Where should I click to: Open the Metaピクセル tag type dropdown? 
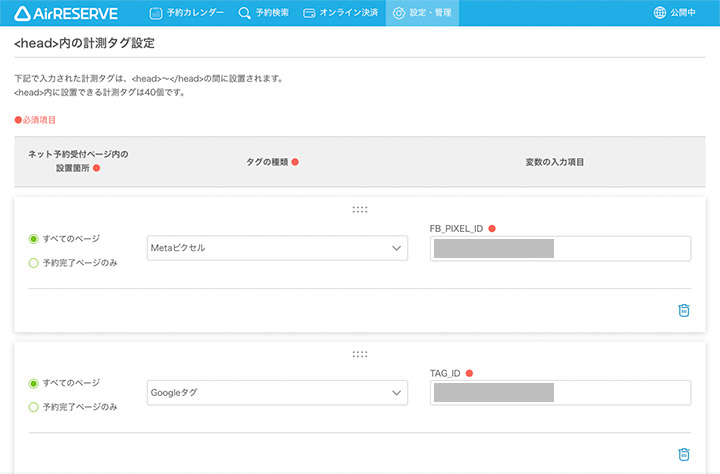[277, 248]
